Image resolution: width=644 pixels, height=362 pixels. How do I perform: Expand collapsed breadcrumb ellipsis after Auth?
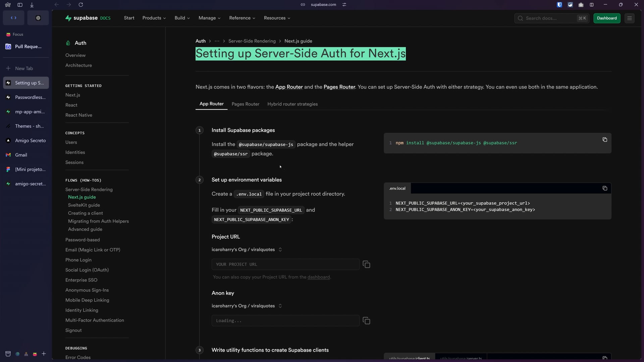217,41
